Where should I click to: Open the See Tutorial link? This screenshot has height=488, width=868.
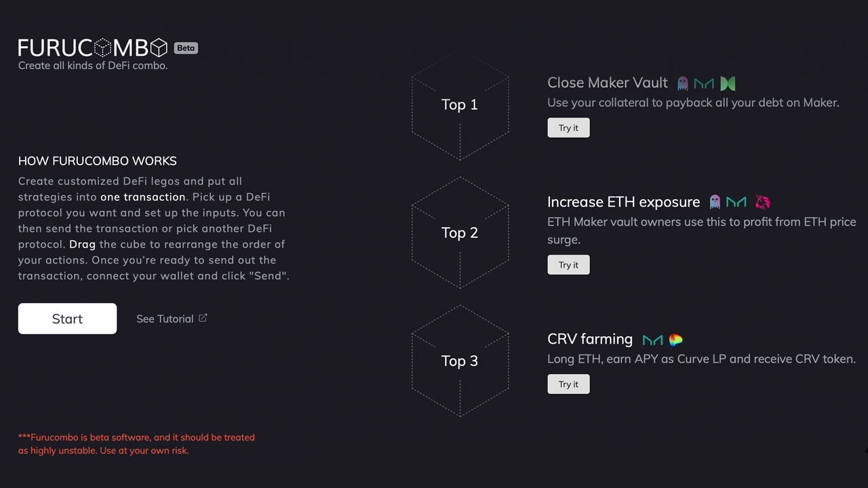tap(165, 319)
